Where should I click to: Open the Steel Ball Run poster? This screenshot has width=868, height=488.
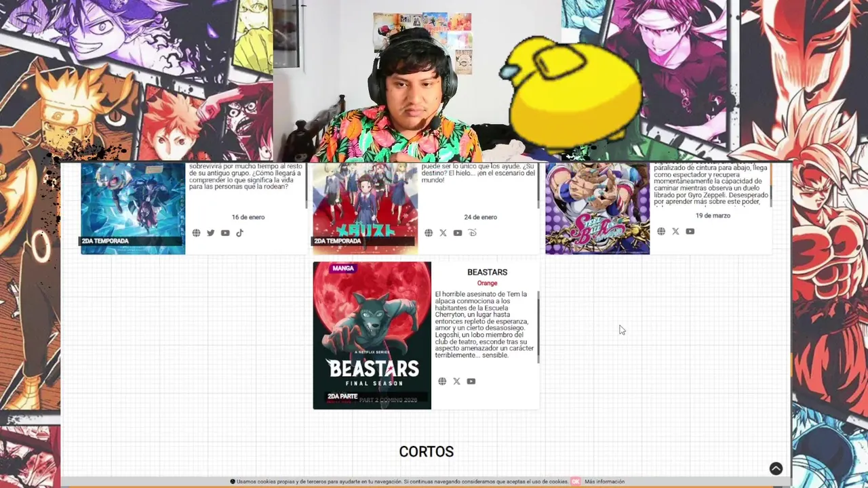597,209
